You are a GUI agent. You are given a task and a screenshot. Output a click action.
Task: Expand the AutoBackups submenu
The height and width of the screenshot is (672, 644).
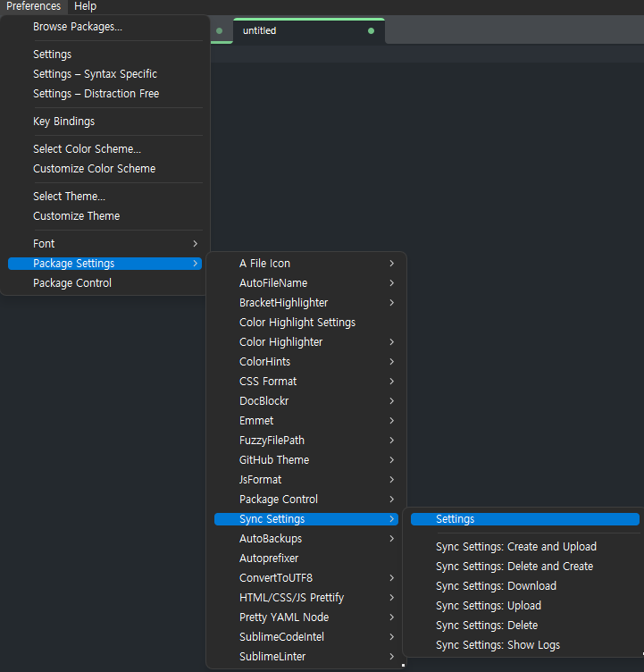tap(306, 539)
